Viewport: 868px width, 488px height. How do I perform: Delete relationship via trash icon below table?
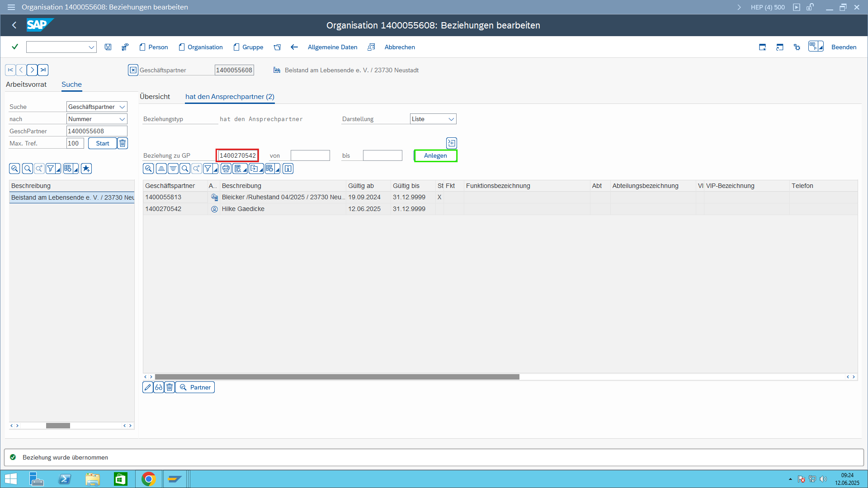170,387
